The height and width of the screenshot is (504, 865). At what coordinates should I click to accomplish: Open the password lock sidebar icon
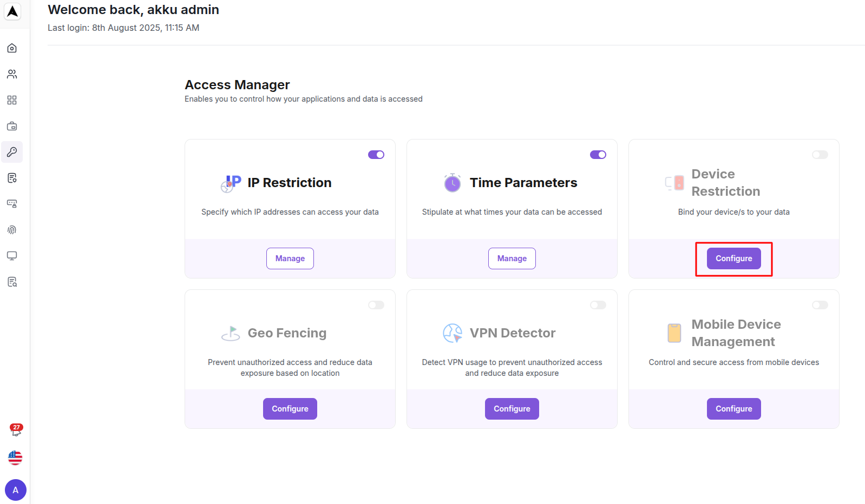point(12,204)
